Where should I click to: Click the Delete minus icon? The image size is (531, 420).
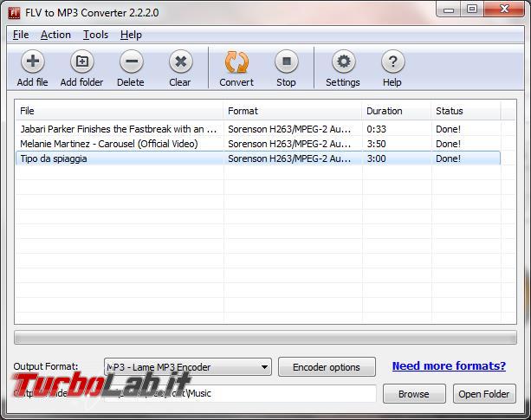[132, 61]
